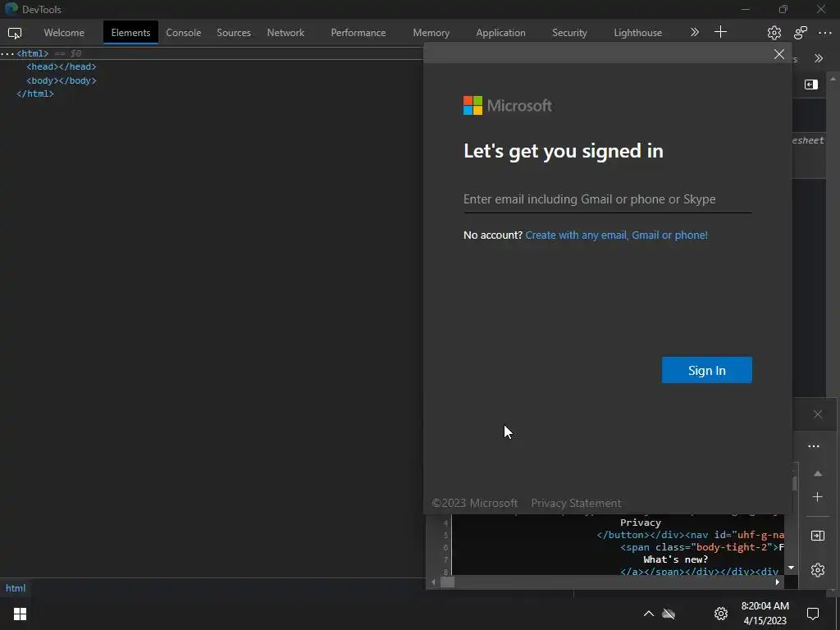Viewport: 840px width, 630px height.
Task: Click the "What's new?" text in code view
Action: (675, 559)
